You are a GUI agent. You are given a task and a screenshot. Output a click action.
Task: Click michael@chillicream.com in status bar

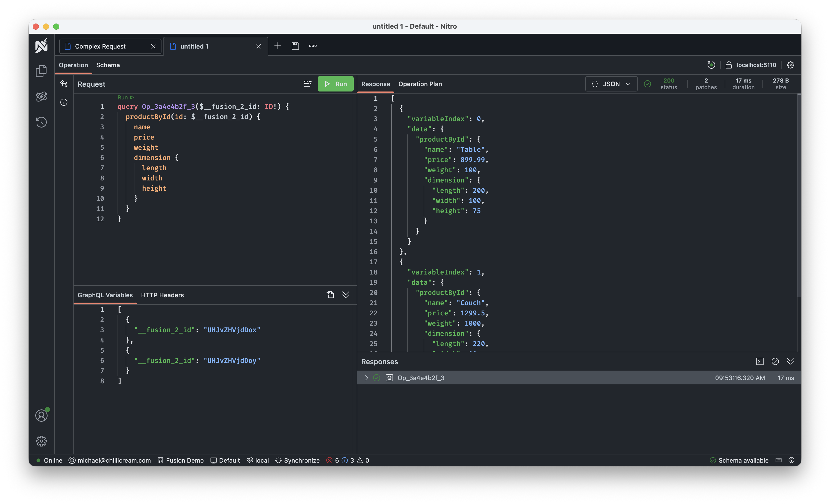(110, 460)
